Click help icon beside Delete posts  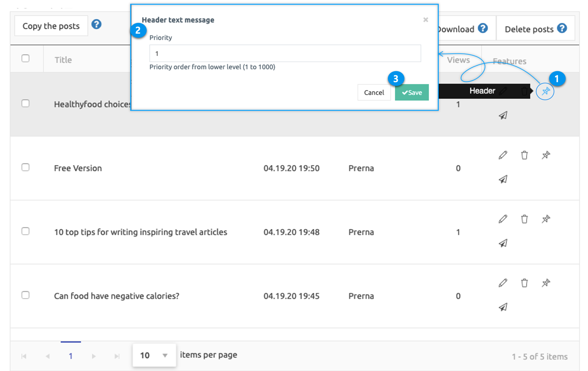[562, 28]
